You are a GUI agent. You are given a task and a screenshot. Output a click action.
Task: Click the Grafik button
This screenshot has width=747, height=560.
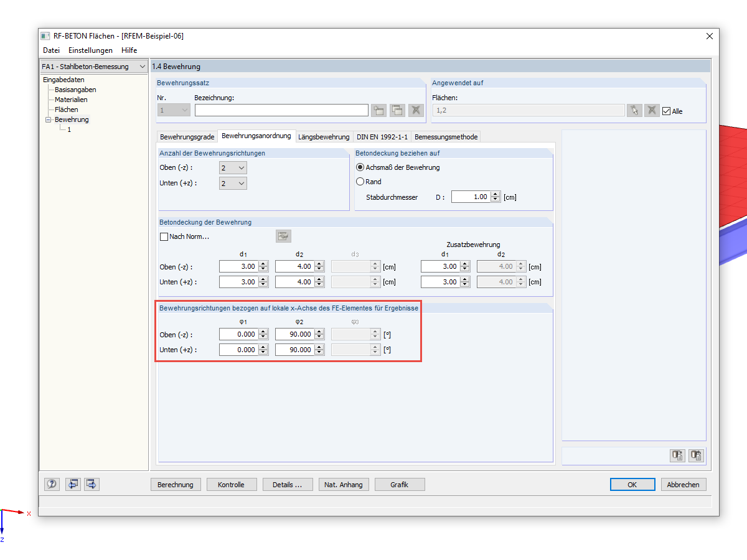pos(400,485)
